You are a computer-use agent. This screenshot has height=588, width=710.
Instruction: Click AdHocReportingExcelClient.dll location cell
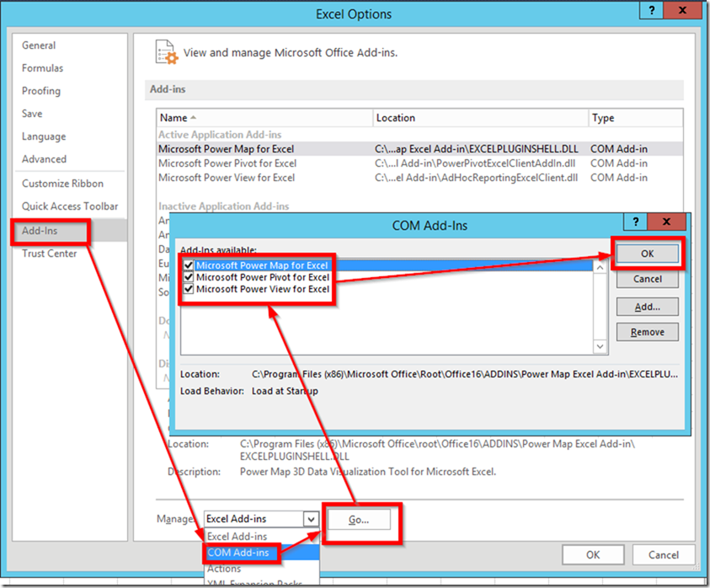click(477, 178)
